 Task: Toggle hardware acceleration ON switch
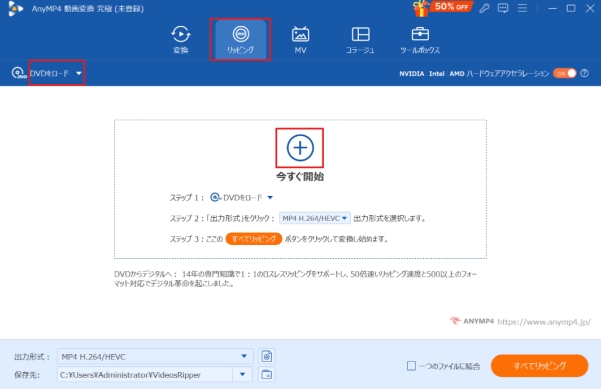point(565,73)
